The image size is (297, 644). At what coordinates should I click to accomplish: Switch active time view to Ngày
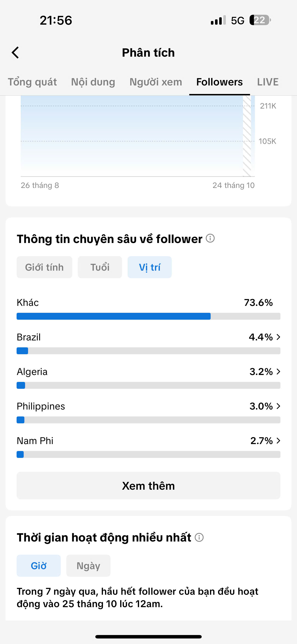tap(88, 566)
